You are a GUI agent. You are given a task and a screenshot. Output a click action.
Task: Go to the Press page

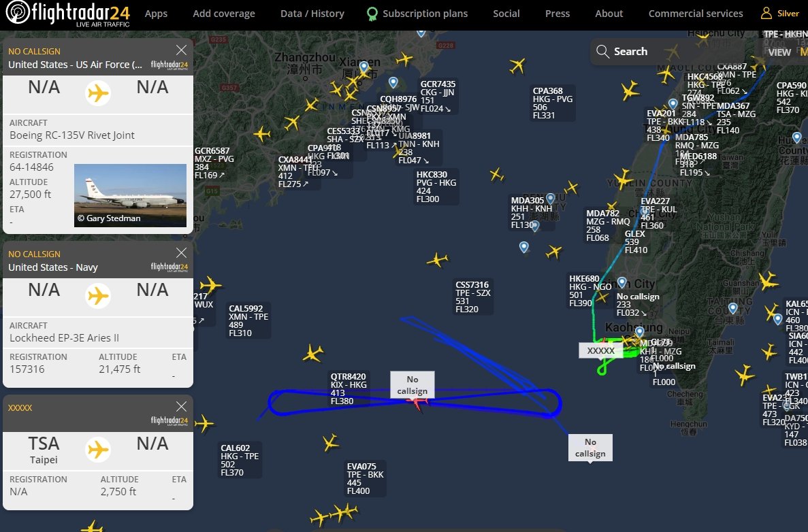557,14
